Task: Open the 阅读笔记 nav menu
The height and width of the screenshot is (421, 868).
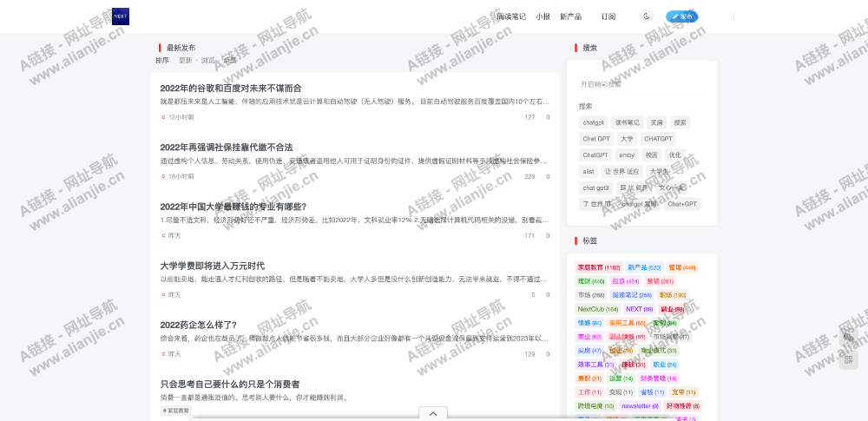Action: [x=511, y=16]
